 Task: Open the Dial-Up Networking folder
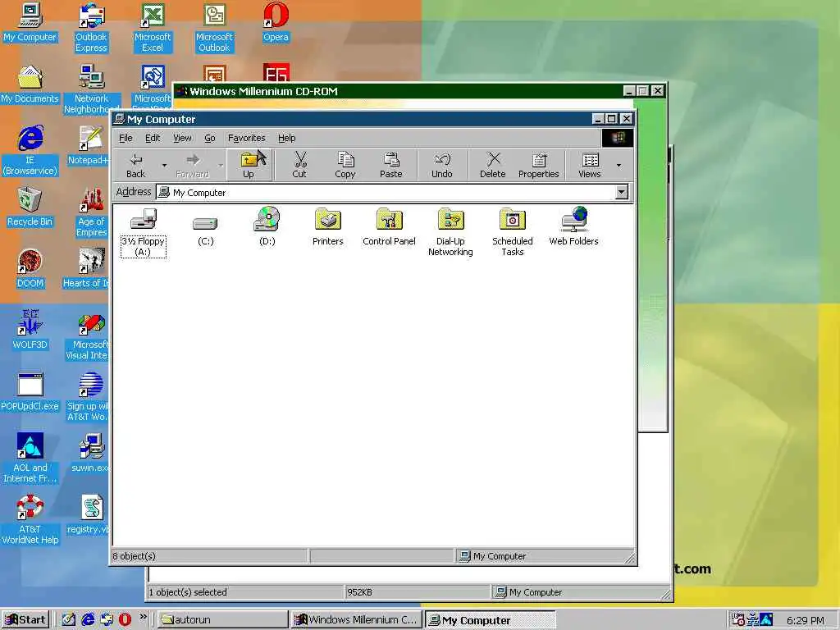pyautogui.click(x=450, y=232)
